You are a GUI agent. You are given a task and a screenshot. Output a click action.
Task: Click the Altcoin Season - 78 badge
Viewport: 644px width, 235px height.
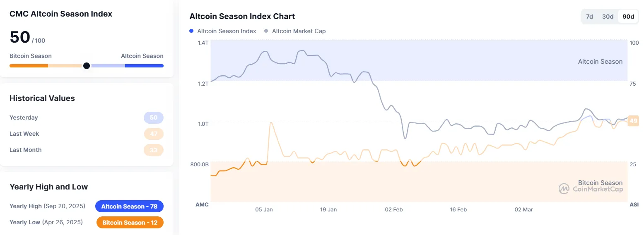129,206
